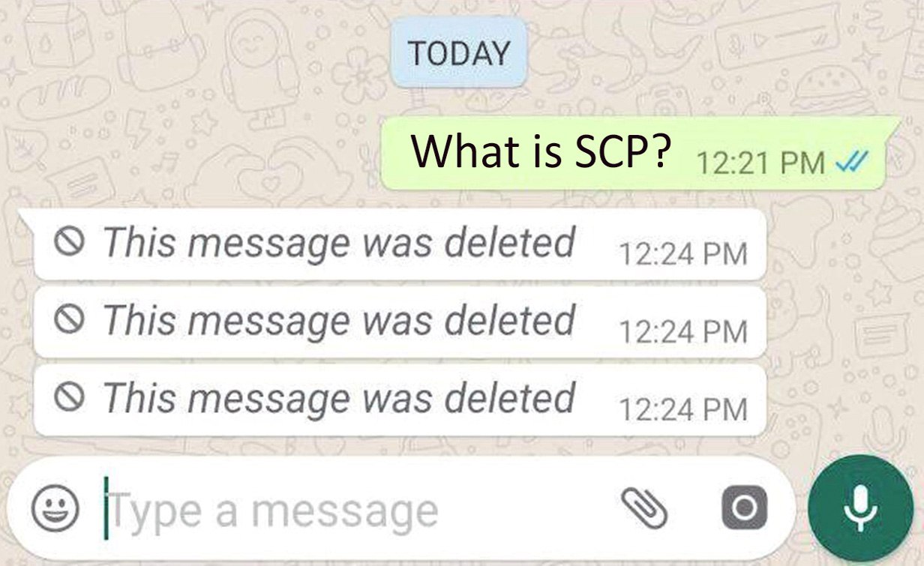Tap the blocked icon on first deleted message
The width and height of the screenshot is (924, 566).
[68, 242]
